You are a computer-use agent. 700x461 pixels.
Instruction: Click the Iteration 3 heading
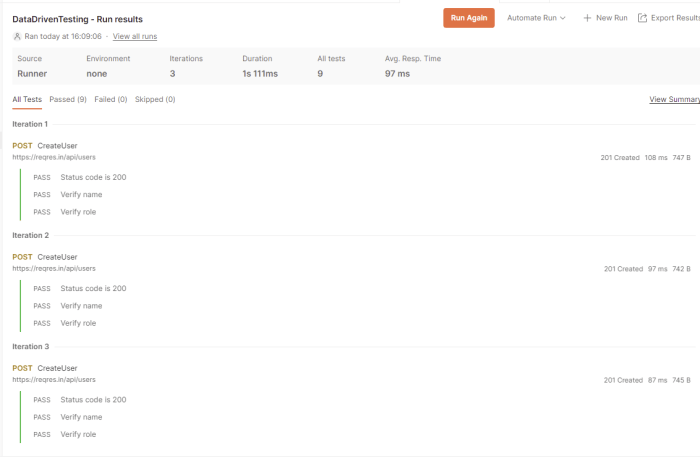pyautogui.click(x=30, y=346)
